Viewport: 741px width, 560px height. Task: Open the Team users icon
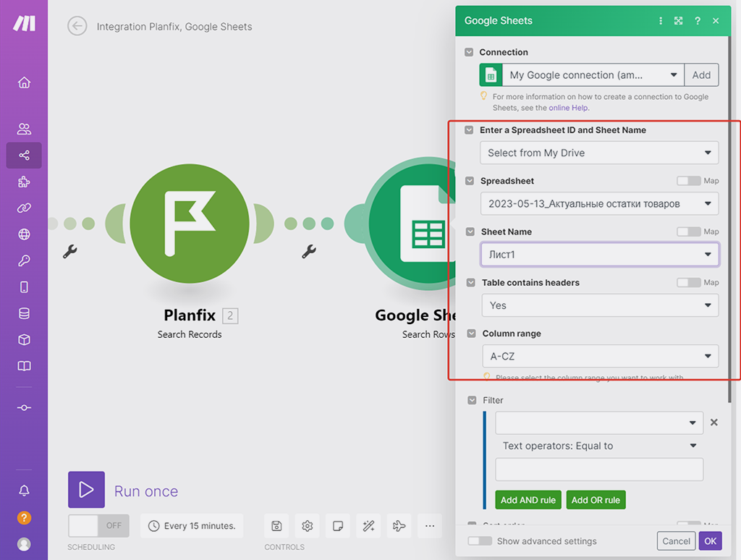pos(24,129)
